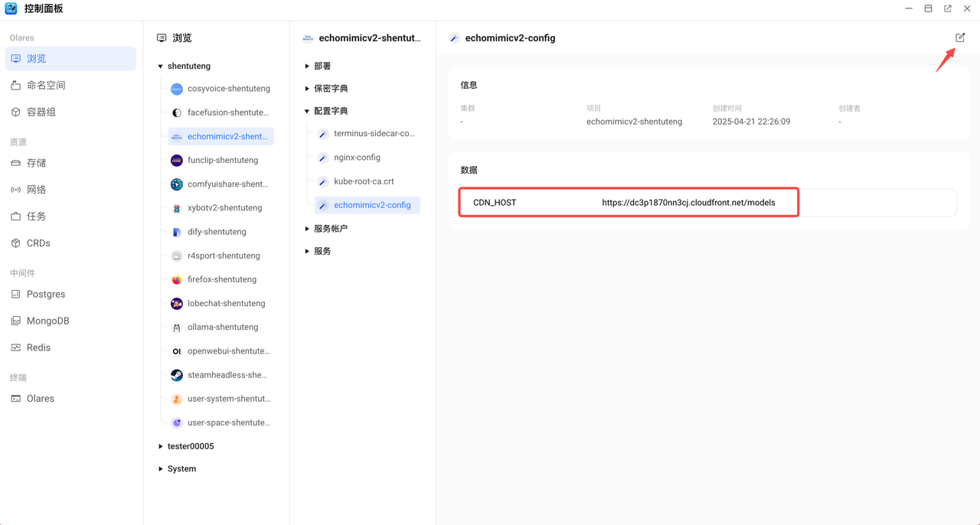
Task: Click the cosyvoice-shentuteng app icon
Action: click(x=177, y=89)
